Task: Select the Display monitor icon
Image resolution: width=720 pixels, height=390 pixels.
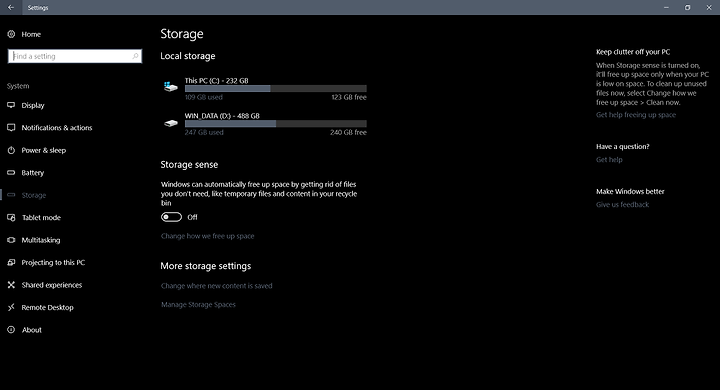Action: (11, 105)
